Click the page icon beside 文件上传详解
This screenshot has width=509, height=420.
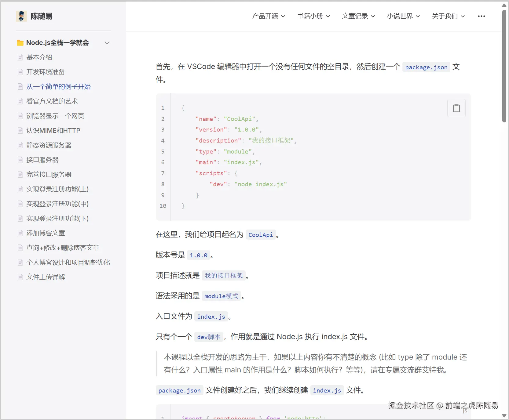point(20,277)
